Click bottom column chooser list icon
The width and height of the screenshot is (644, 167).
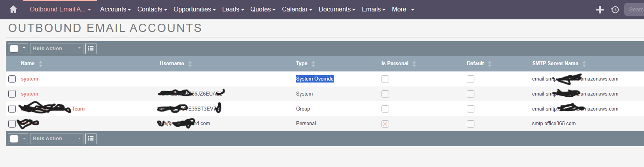tap(91, 139)
